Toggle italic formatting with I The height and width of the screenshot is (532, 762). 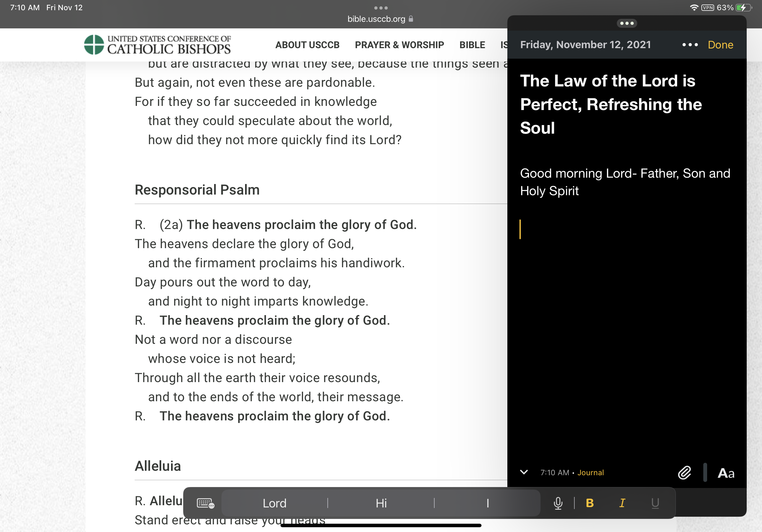(x=622, y=503)
